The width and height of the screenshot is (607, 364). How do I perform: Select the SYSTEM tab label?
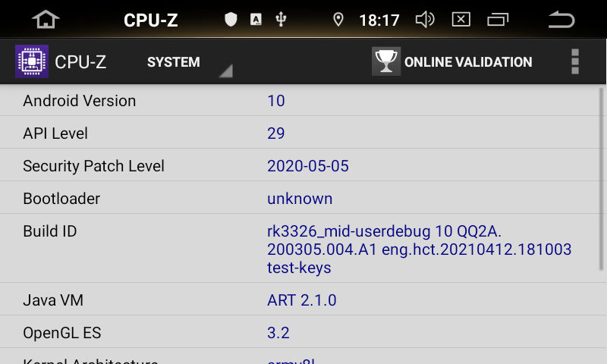point(174,62)
